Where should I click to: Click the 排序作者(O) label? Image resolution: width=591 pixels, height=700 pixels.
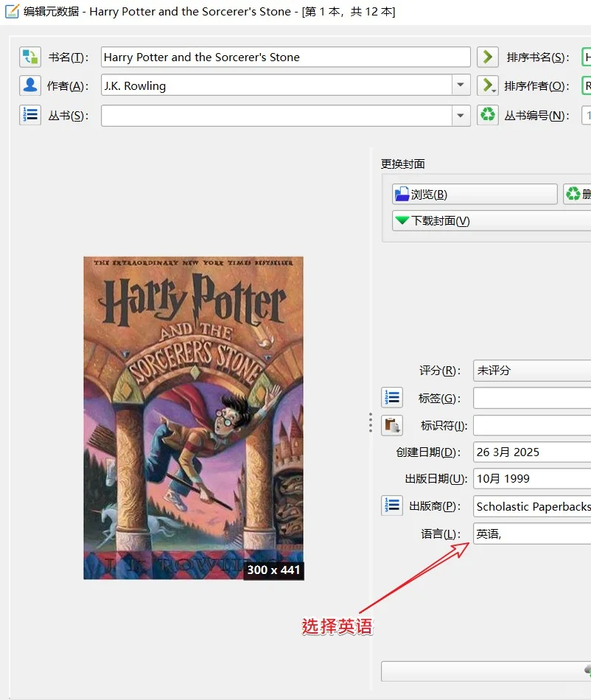pyautogui.click(x=536, y=85)
